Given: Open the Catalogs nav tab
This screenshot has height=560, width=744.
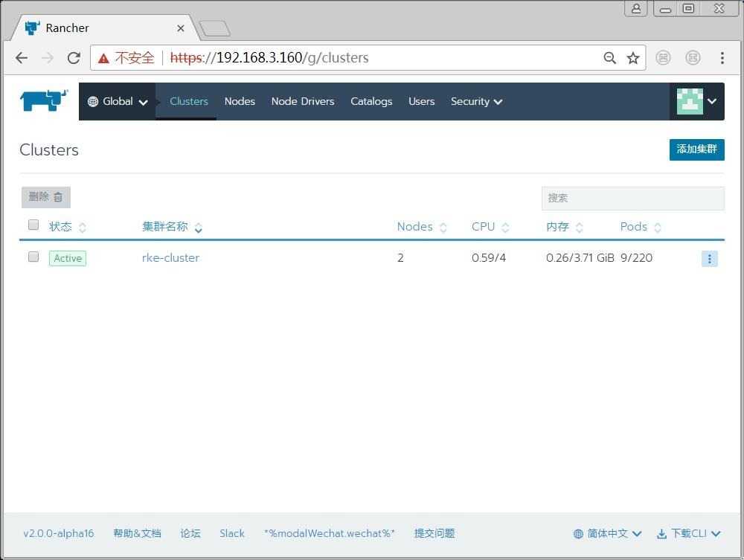Looking at the screenshot, I should (x=371, y=101).
